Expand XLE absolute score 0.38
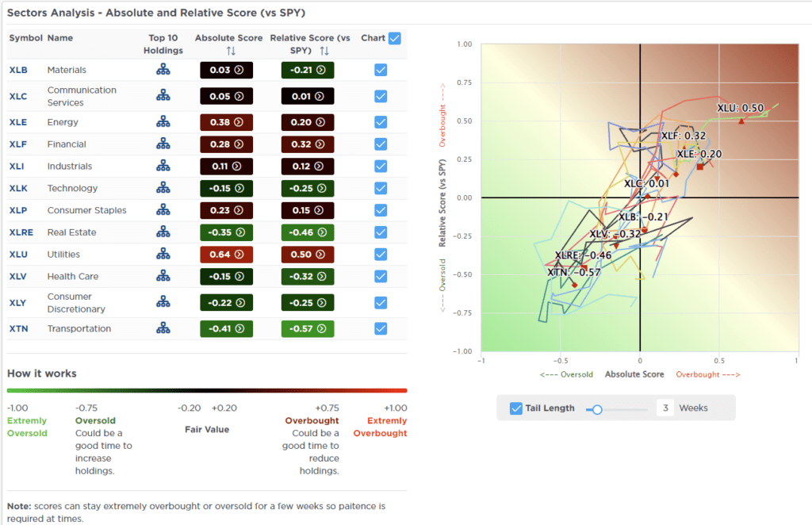Viewport: 812px width, 525px height. point(226,122)
